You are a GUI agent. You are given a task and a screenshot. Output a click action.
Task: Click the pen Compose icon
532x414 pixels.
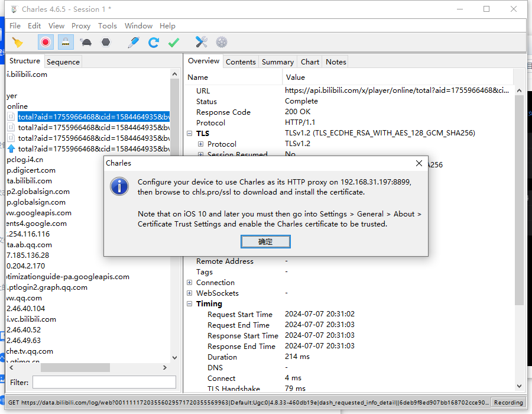(134, 43)
